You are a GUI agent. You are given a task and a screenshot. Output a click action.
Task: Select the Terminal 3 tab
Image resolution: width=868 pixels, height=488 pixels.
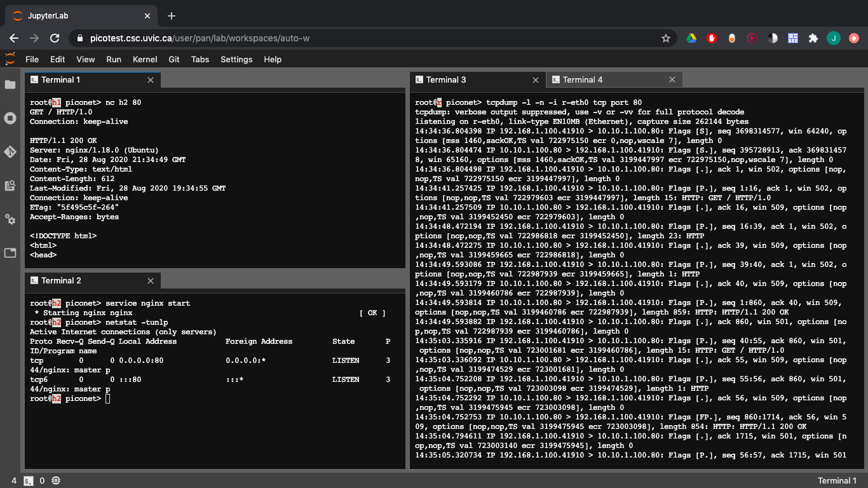(x=445, y=79)
